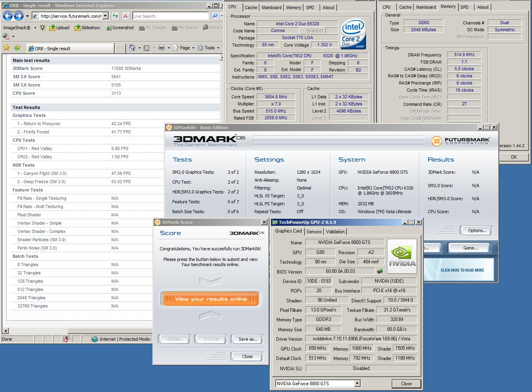Viewport: 532px width, 392px height.
Task: Click the empty new tab button in IE
Action: [x=120, y=48]
